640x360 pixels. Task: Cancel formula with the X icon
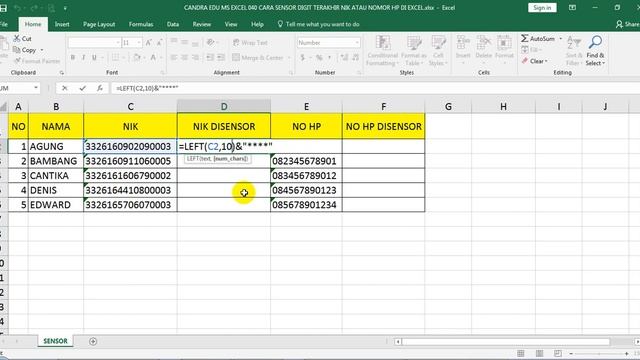click(64, 88)
